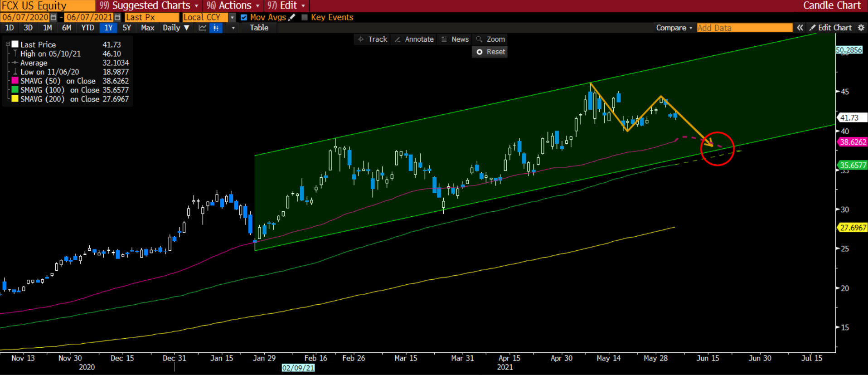Click the yellow SMAVG (200) color swatch
The height and width of the screenshot is (375, 868).
(x=15, y=99)
